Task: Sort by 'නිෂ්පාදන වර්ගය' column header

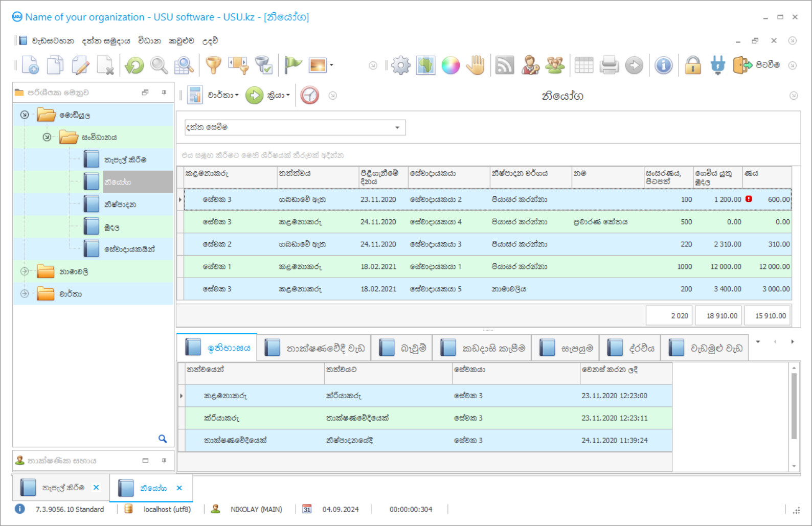Action: (x=530, y=177)
